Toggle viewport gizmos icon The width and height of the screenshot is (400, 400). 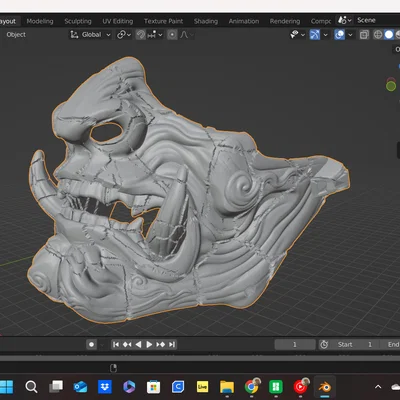coord(314,35)
